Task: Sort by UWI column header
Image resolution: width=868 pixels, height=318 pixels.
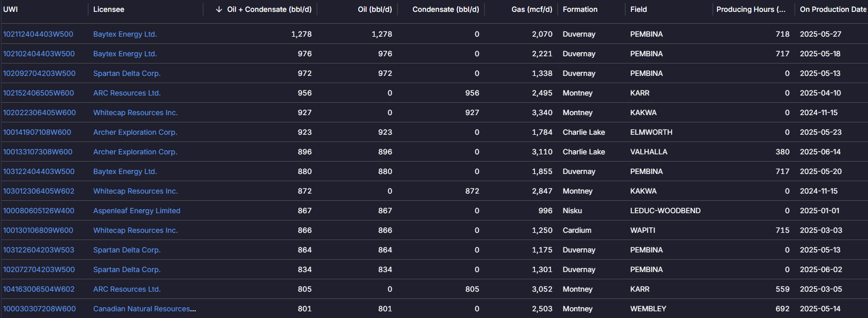Action: 10,9
